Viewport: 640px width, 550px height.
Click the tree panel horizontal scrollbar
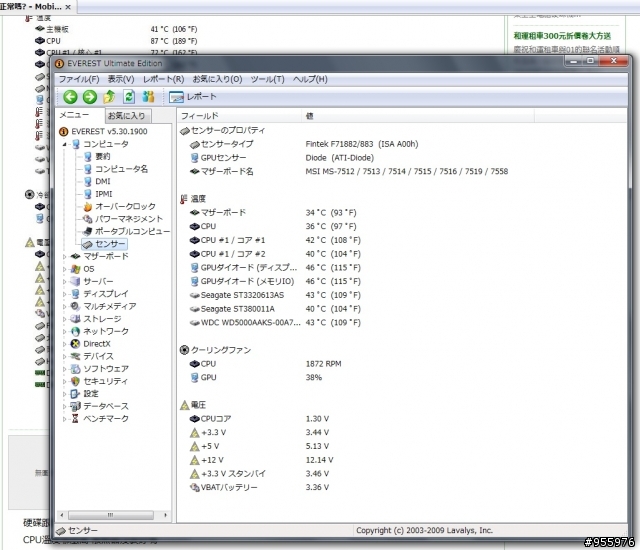coord(111,515)
